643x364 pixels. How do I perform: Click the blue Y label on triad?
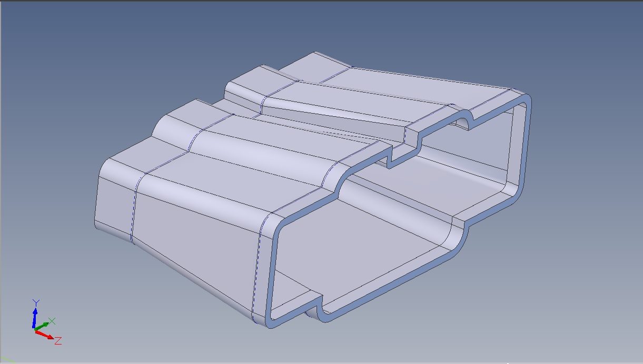pyautogui.click(x=35, y=302)
